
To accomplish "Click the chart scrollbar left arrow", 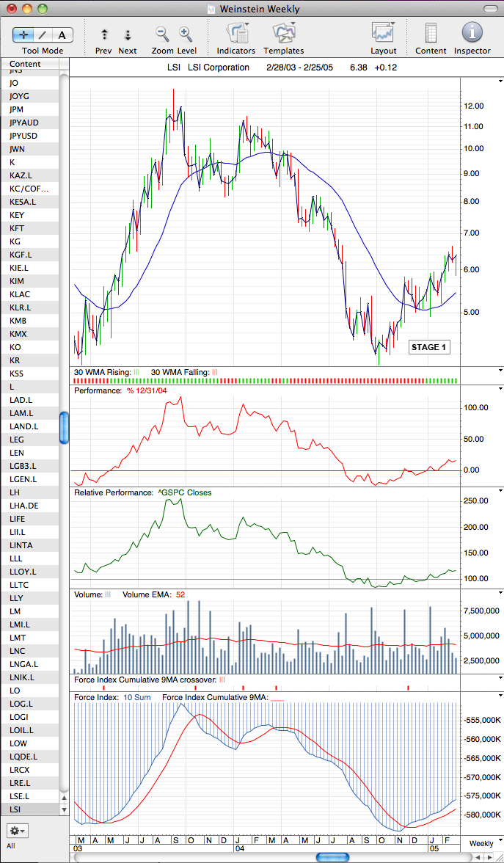I will click(x=477, y=857).
